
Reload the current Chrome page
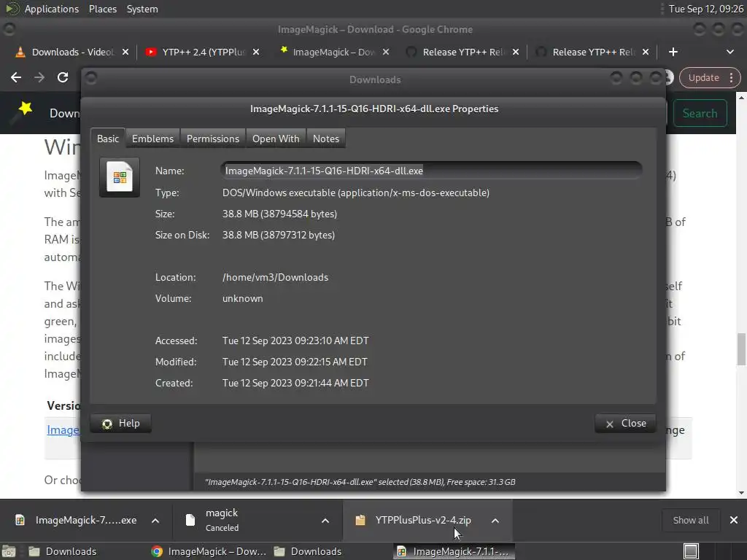63,77
